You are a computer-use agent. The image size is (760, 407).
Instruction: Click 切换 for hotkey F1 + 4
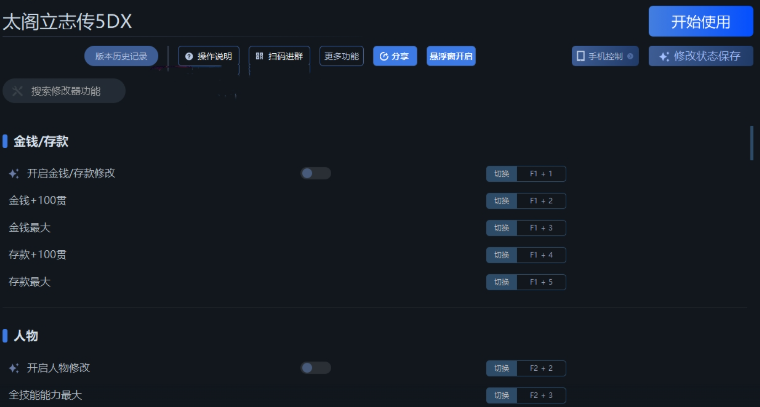tap(502, 255)
